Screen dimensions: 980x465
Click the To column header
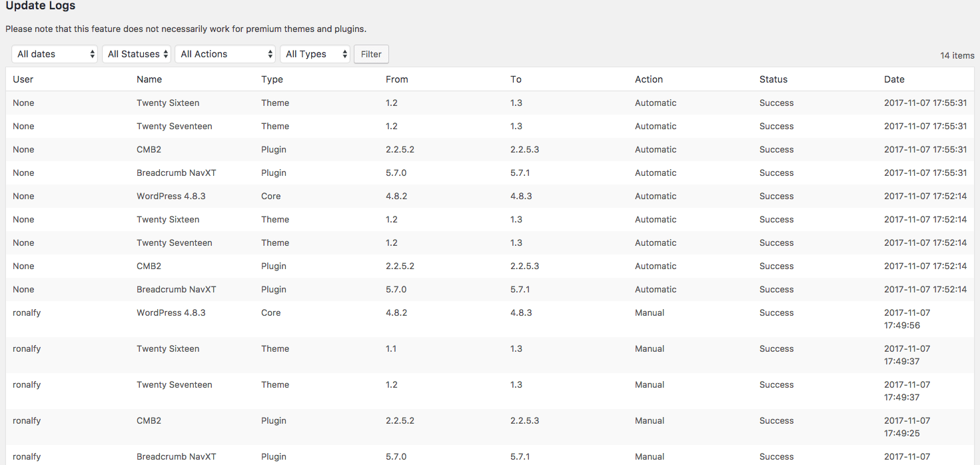pyautogui.click(x=516, y=79)
